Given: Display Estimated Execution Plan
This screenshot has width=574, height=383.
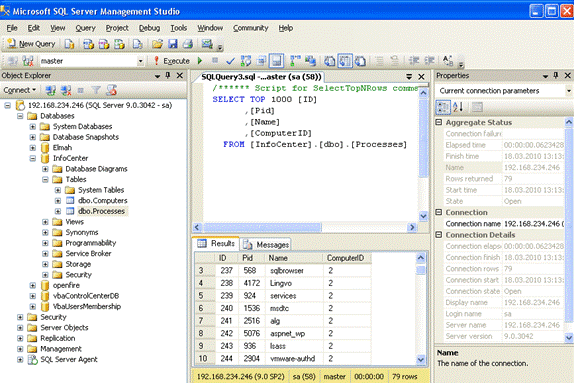Looking at the screenshot, I should click(x=246, y=61).
